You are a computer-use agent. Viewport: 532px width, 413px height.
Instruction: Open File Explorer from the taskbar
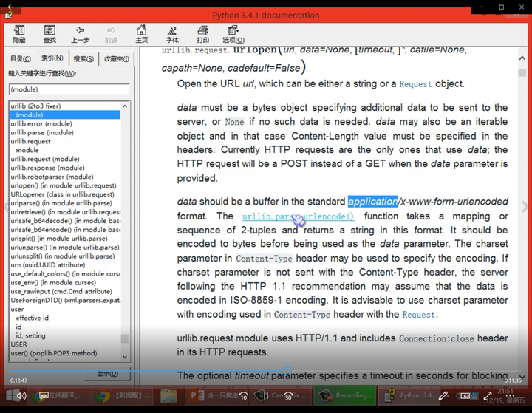click(168, 396)
